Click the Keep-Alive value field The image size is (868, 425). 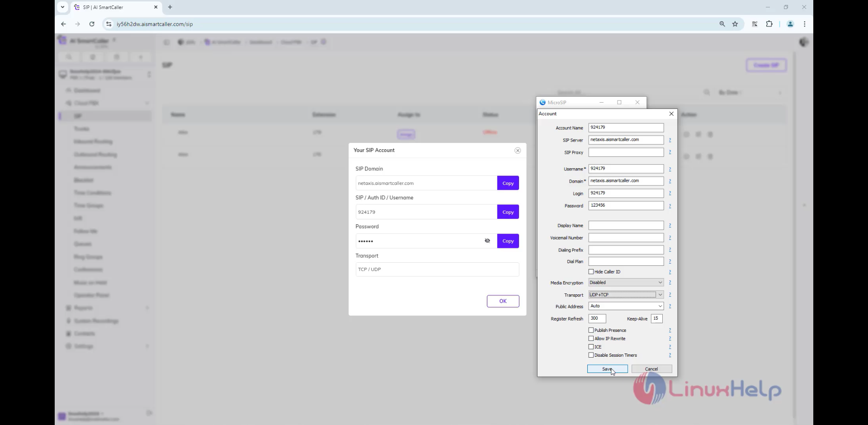656,318
